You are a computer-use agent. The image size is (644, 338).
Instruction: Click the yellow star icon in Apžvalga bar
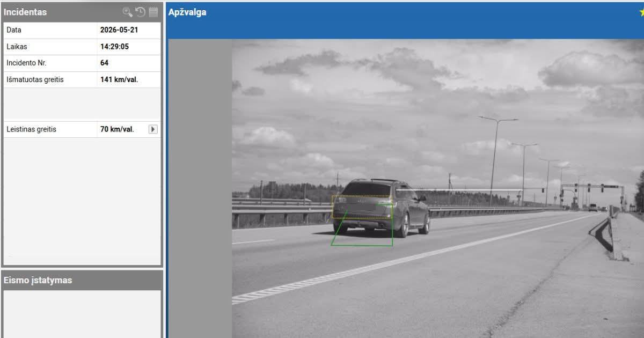(642, 12)
